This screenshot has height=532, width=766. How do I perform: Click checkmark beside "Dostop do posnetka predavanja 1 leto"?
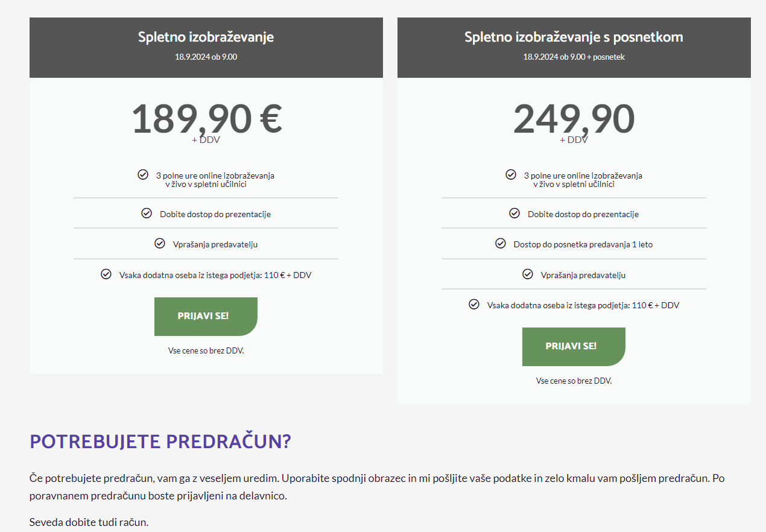(501, 243)
